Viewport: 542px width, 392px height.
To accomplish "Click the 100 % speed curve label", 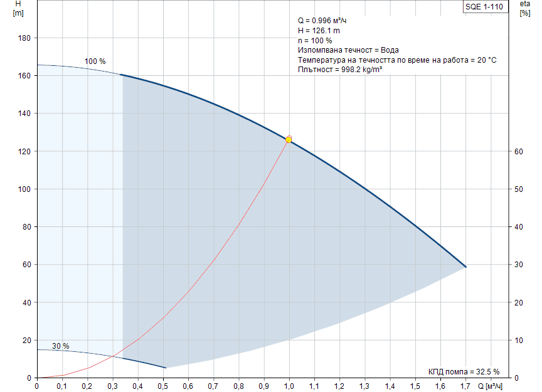I will coord(95,61).
